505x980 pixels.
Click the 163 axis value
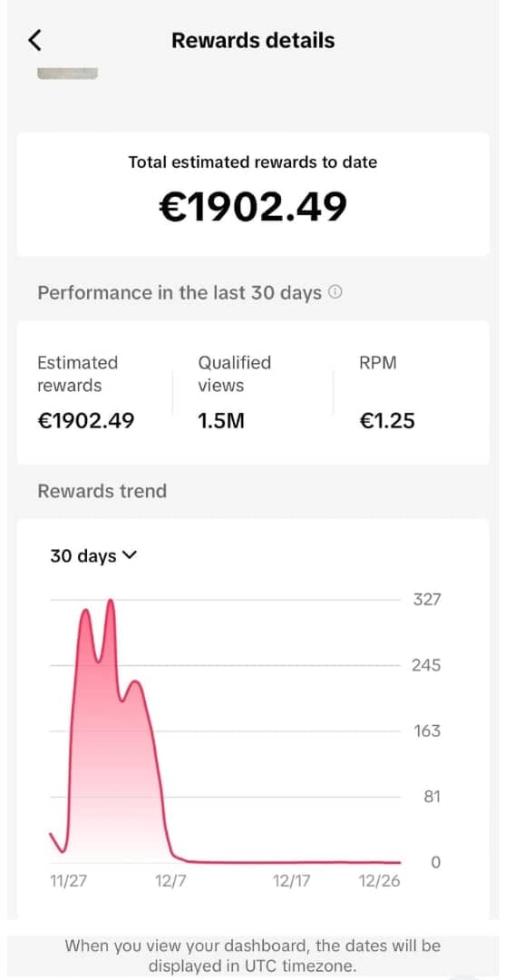427,731
